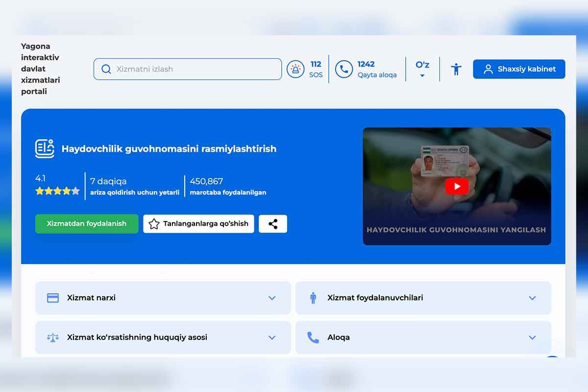
Task: Toggle Tanlanganlarga qo'shish favorite star
Action: [153, 223]
